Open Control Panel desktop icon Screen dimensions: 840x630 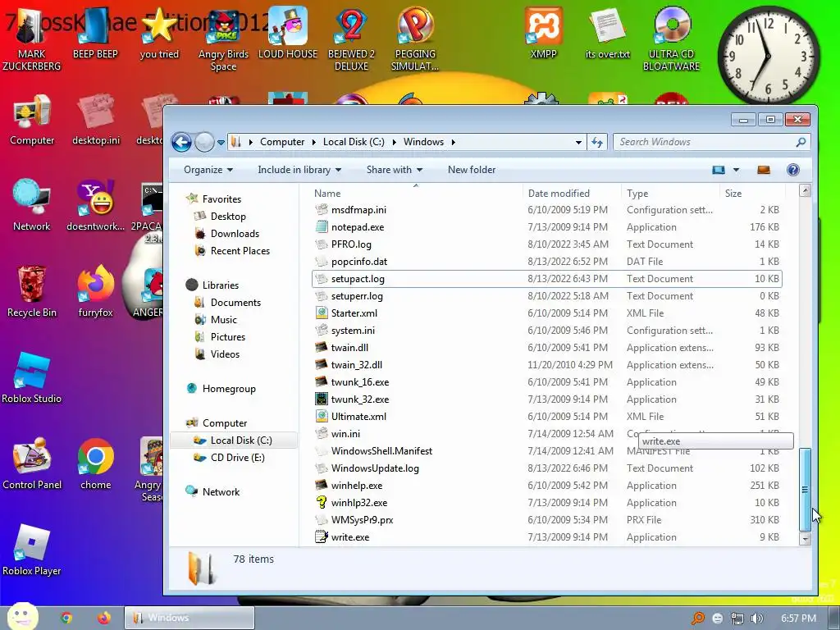click(x=32, y=464)
